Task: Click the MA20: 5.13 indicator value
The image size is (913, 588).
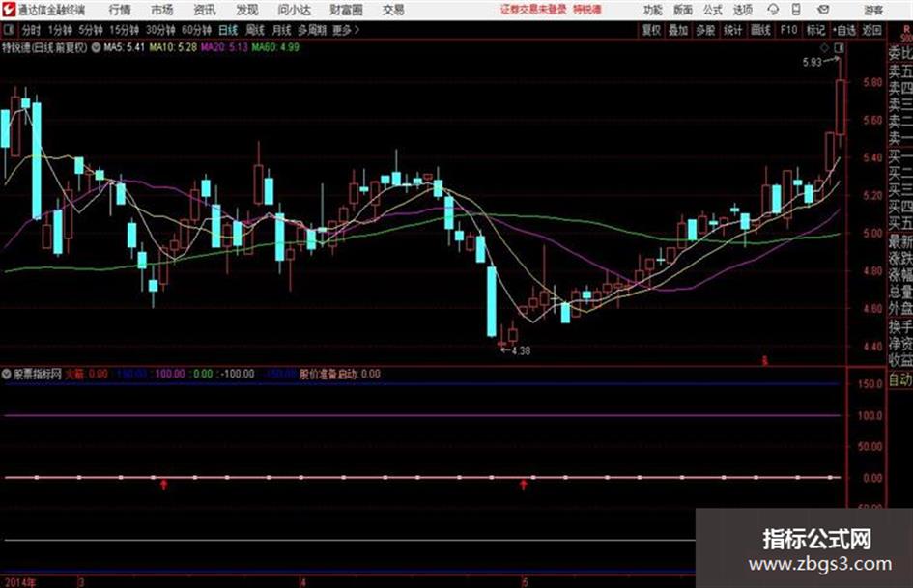Action: tap(224, 47)
